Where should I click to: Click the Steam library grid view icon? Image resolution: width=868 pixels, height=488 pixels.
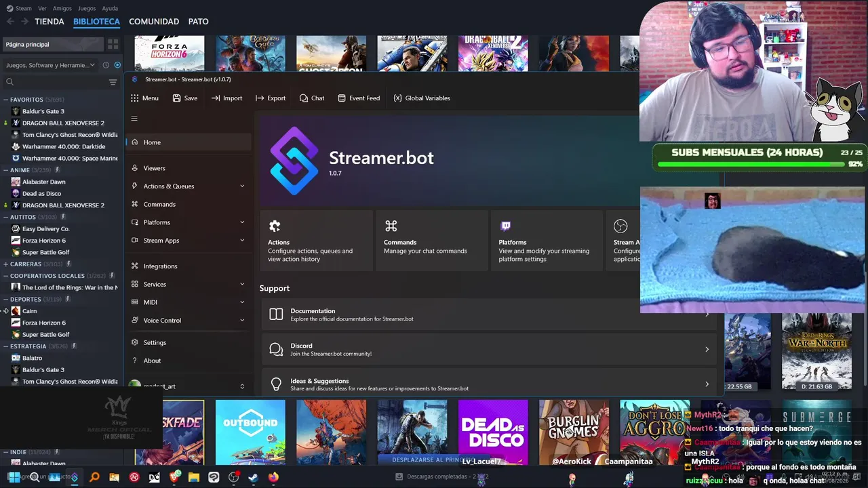(113, 44)
